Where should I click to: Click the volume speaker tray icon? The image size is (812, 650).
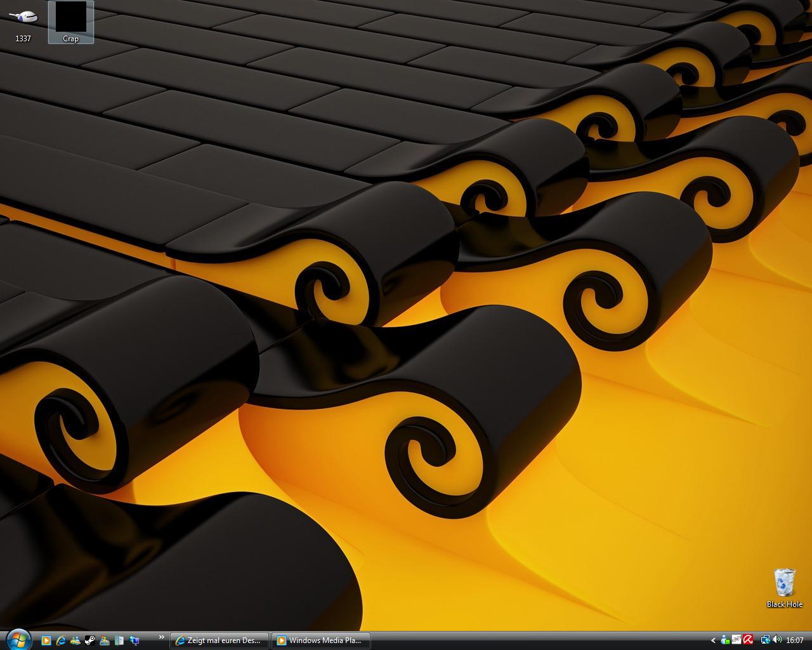tap(777, 640)
